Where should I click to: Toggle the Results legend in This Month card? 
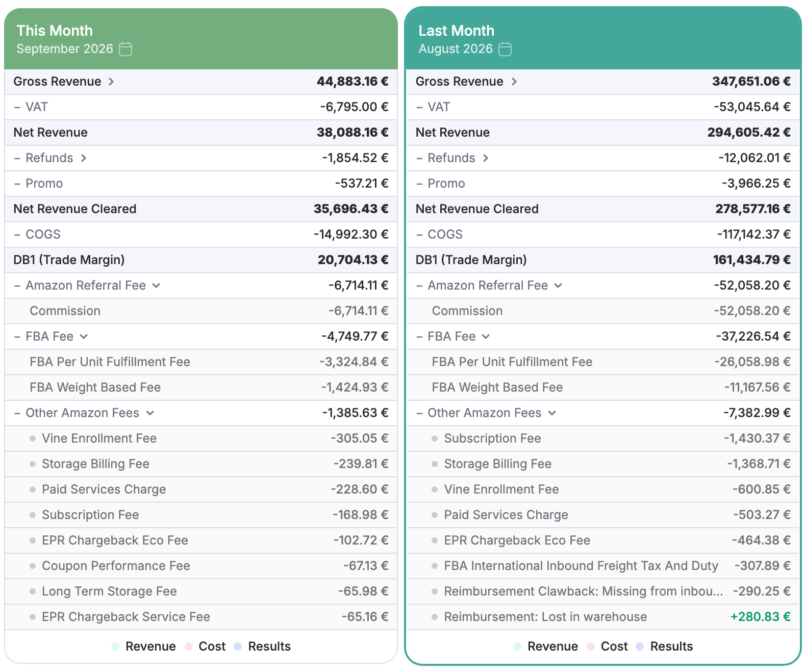pyautogui.click(x=262, y=647)
